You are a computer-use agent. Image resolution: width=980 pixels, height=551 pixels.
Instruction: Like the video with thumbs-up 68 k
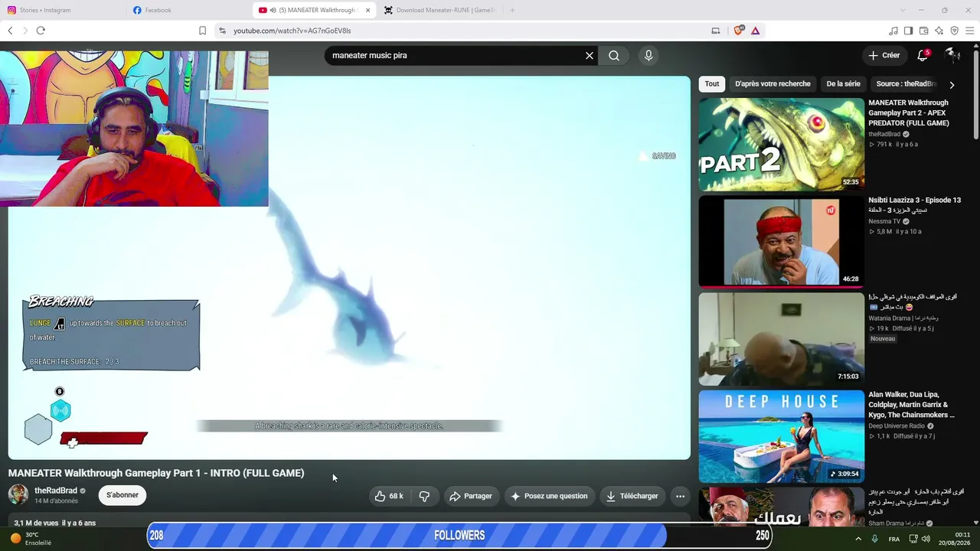389,496
